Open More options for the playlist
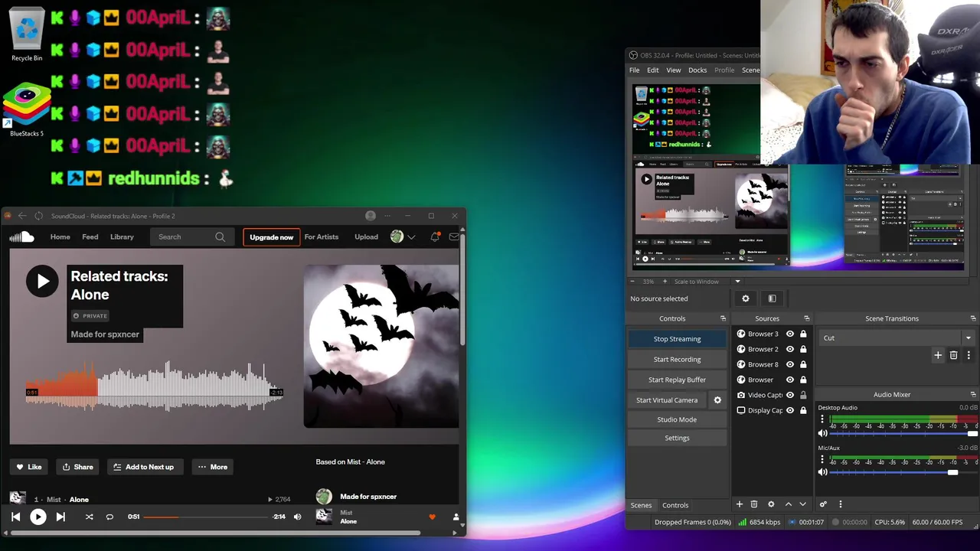The image size is (980, 551). tap(212, 467)
